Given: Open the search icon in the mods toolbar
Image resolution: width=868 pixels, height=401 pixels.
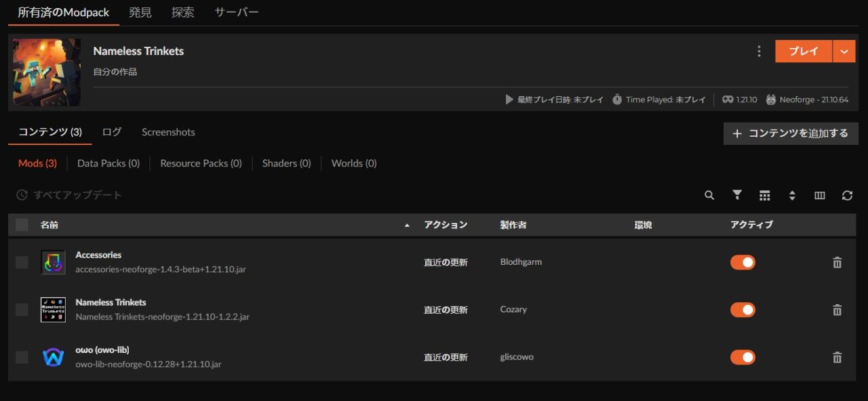Looking at the screenshot, I should (x=709, y=195).
